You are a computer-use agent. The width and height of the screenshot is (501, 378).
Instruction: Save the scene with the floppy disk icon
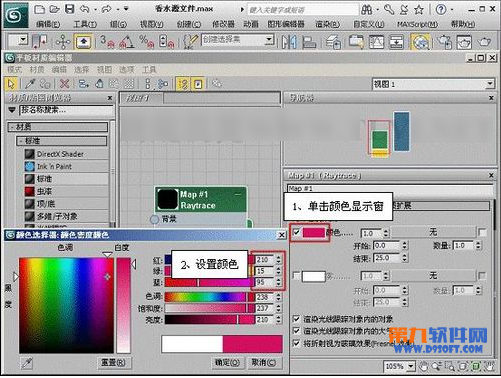69,9
